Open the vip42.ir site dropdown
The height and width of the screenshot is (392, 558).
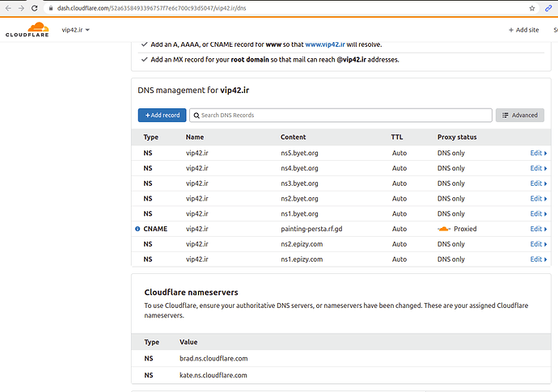(75, 30)
